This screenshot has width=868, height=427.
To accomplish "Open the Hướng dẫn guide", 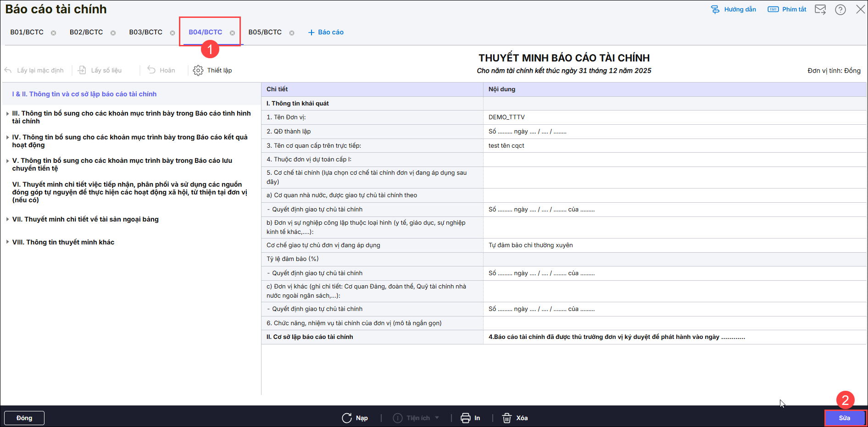I will (x=734, y=9).
